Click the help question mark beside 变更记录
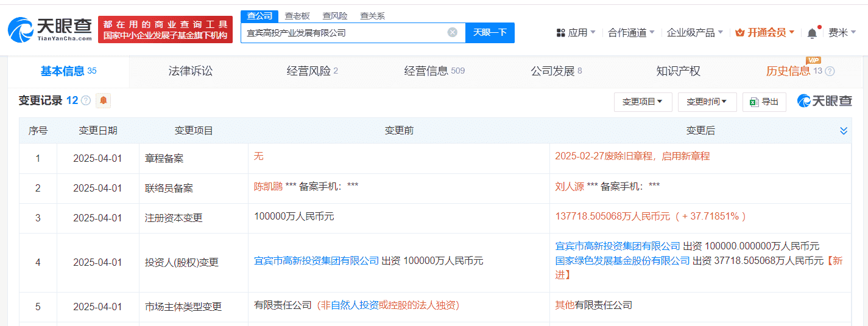Viewport: 868px width, 326px height. tap(86, 101)
